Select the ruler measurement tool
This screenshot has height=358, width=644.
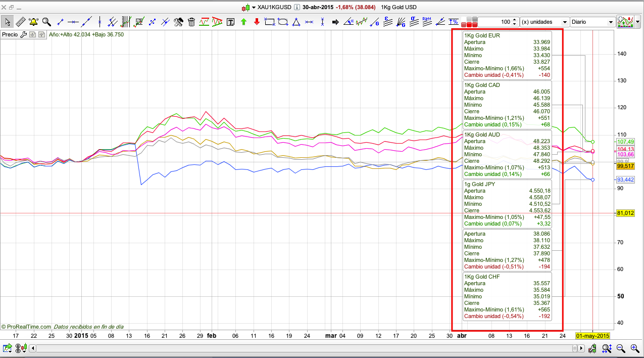[21, 22]
